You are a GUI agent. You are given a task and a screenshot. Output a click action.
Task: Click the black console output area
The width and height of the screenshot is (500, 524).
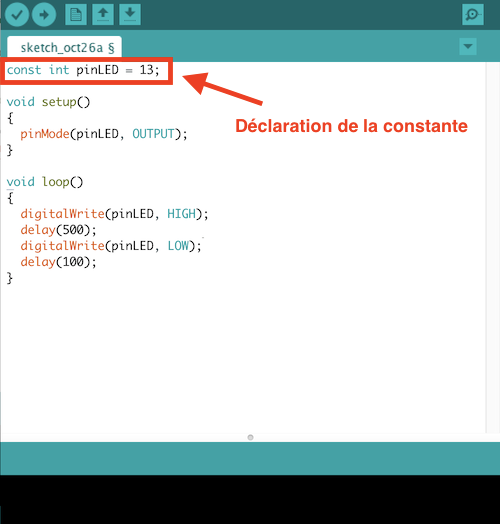pyautogui.click(x=250, y=500)
